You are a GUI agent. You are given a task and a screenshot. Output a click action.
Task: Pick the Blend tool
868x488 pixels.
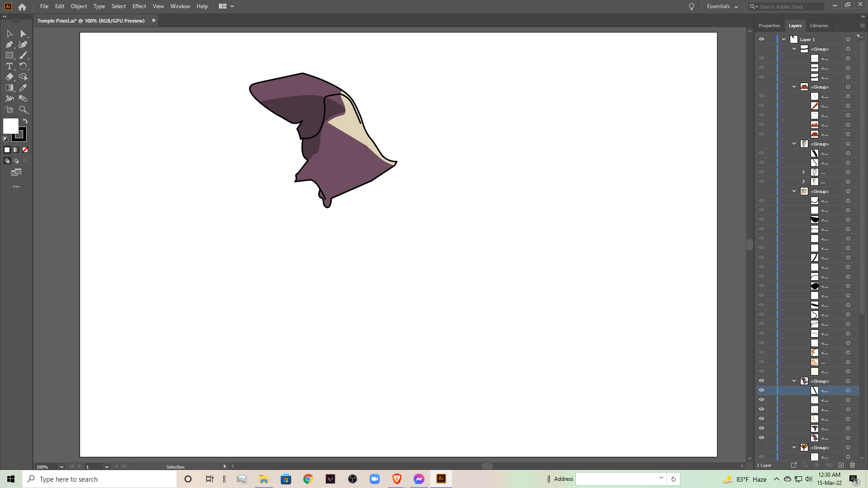tap(24, 99)
